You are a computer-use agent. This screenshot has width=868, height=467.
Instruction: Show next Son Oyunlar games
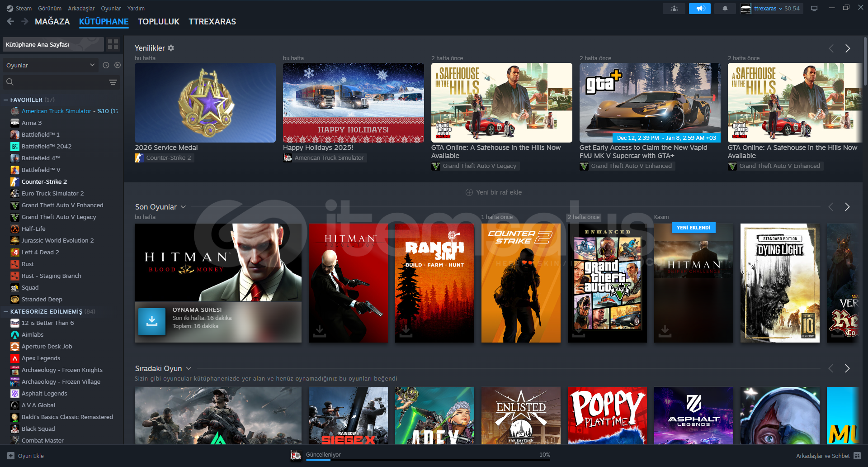click(847, 207)
